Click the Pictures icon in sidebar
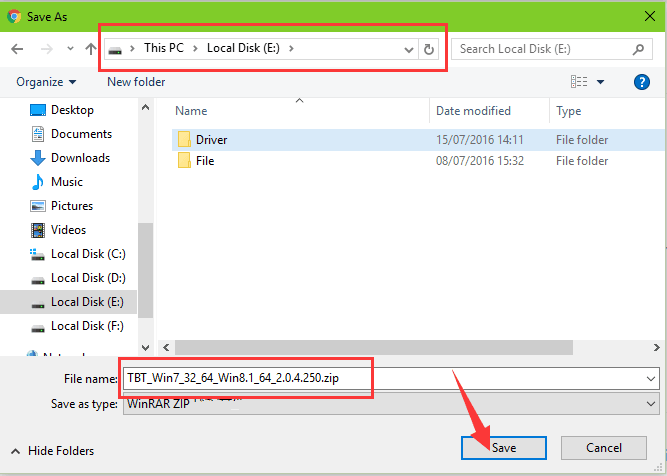The image size is (667, 476). click(38, 206)
